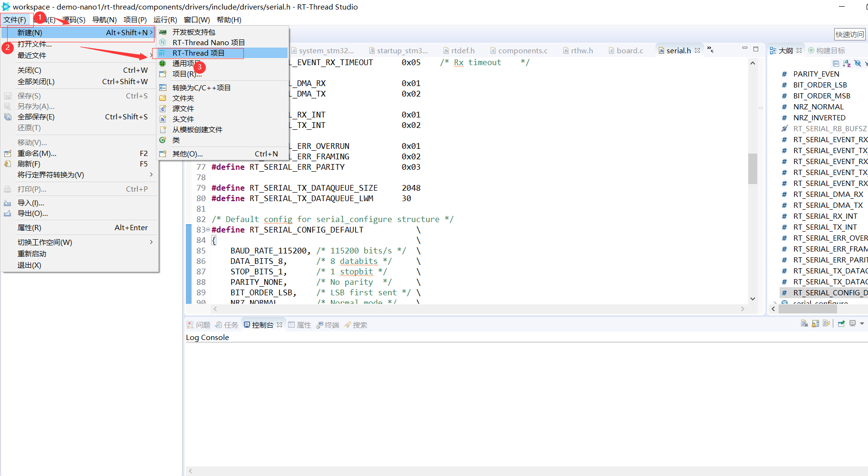Toggle alphabetical sort in outline toolbar
The height and width of the screenshot is (476, 868).
coord(847,63)
